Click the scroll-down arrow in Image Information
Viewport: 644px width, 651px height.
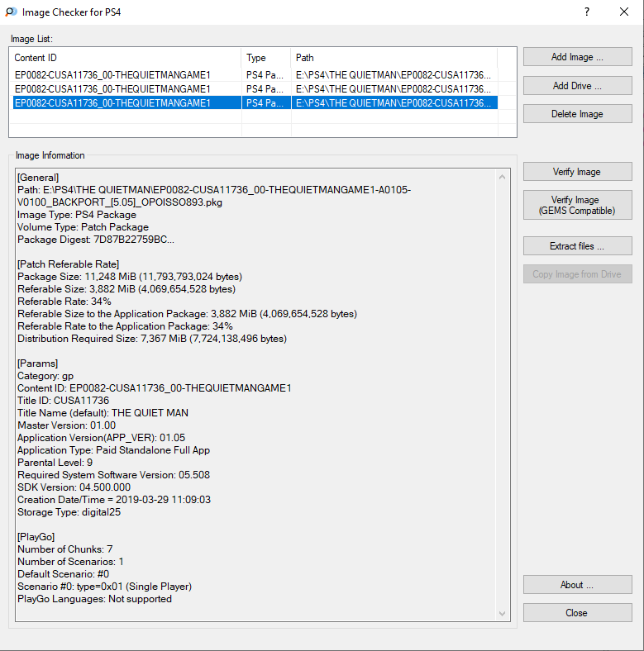tap(503, 614)
